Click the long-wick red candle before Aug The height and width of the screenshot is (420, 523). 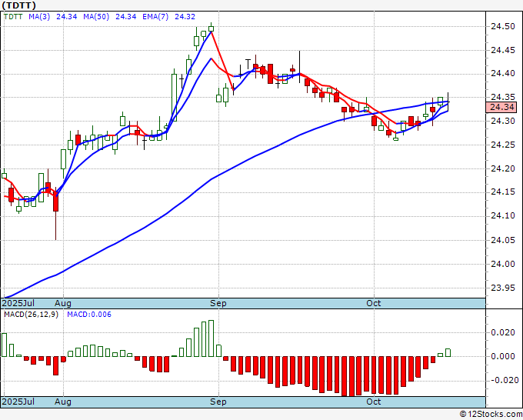point(55,214)
